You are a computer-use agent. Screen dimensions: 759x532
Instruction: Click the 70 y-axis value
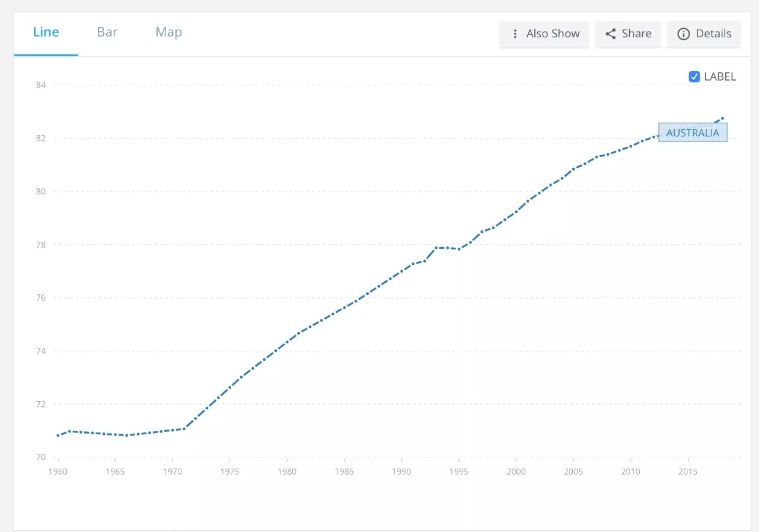tap(41, 457)
